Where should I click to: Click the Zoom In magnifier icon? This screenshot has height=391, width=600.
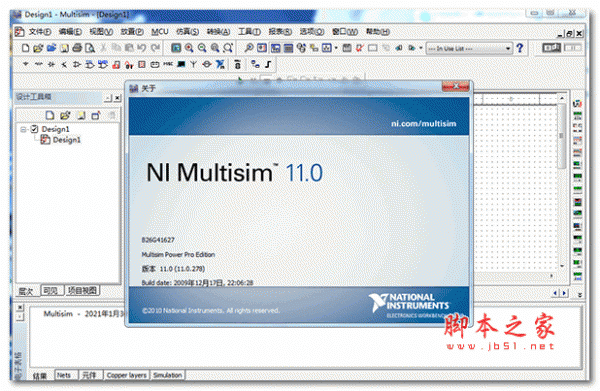189,48
